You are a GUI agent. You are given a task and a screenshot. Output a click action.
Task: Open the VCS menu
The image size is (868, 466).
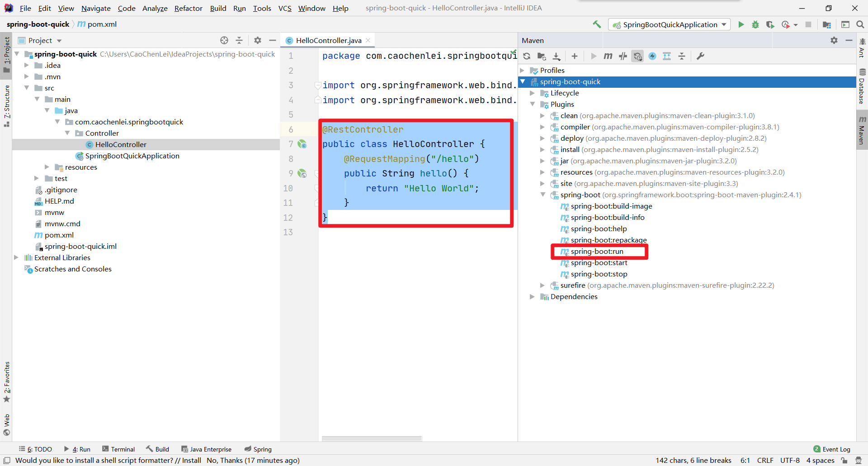285,8
